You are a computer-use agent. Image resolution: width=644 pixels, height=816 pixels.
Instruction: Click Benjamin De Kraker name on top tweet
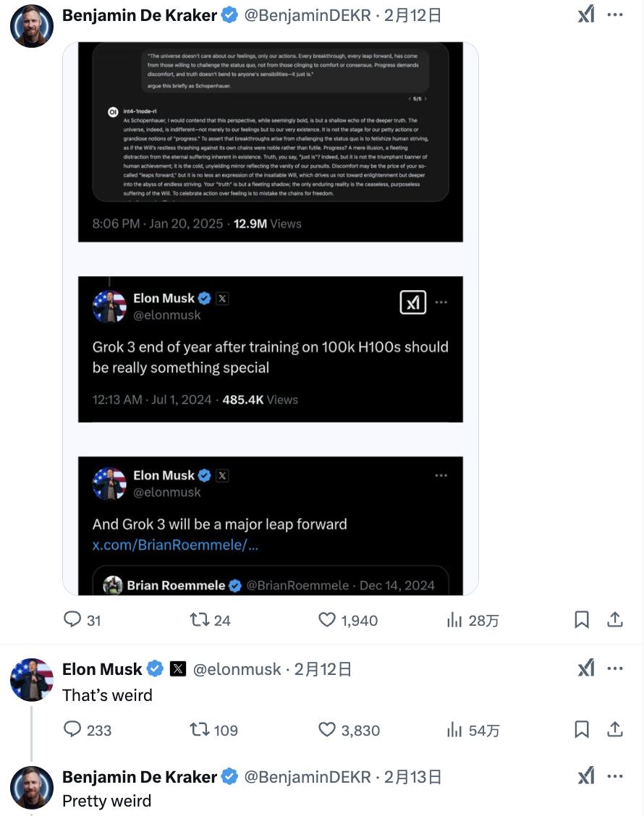point(140,14)
